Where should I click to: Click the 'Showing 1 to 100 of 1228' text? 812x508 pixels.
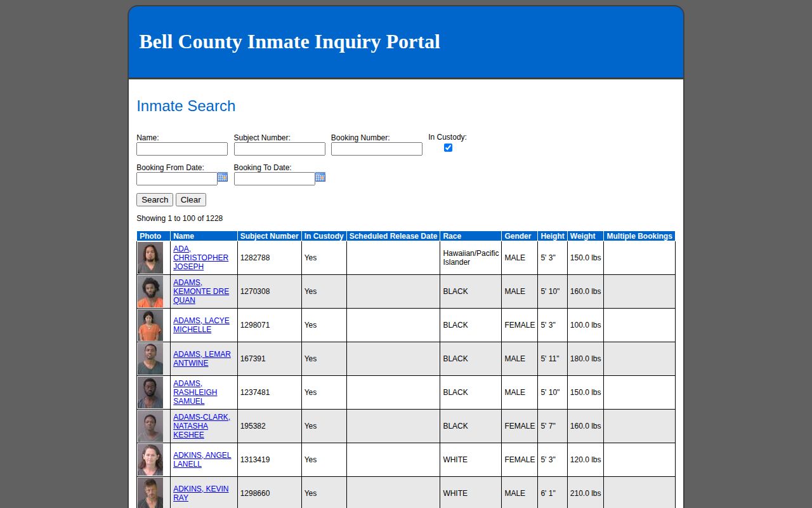(x=180, y=218)
